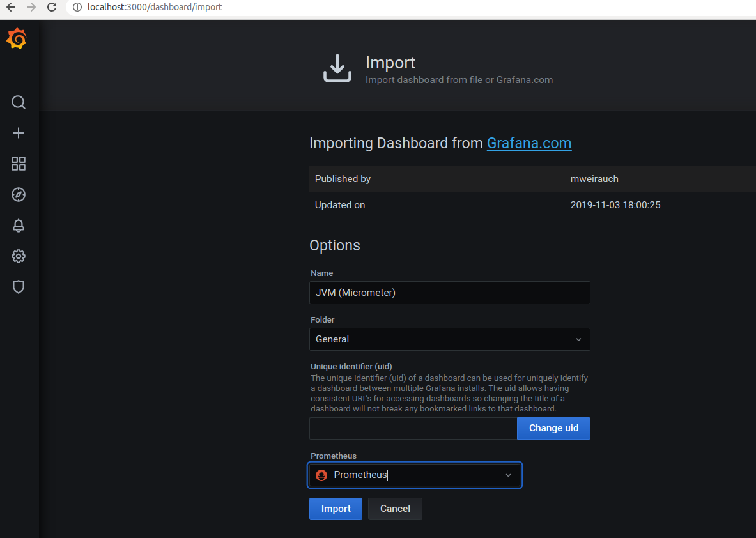The width and height of the screenshot is (756, 538).
Task: Click the blue Import button
Action: click(x=336, y=509)
